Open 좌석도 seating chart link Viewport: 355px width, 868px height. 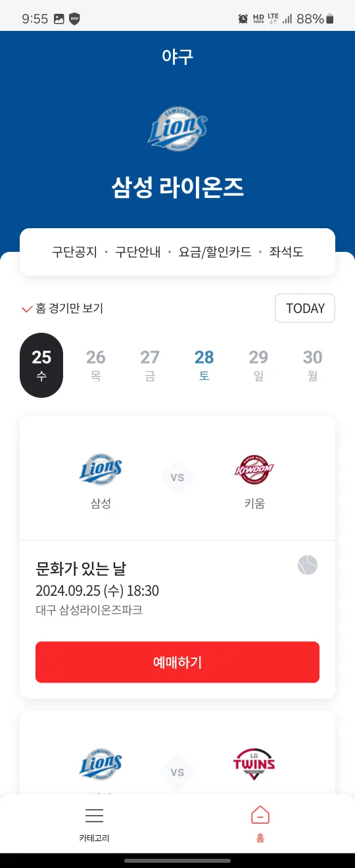tap(286, 252)
